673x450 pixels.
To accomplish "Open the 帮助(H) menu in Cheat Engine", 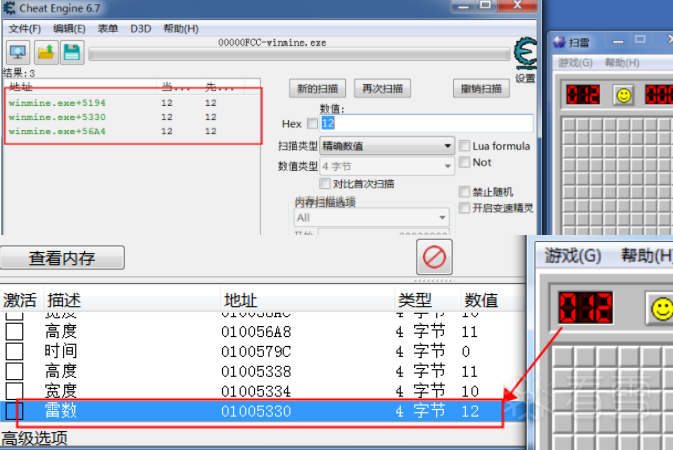I will (181, 29).
